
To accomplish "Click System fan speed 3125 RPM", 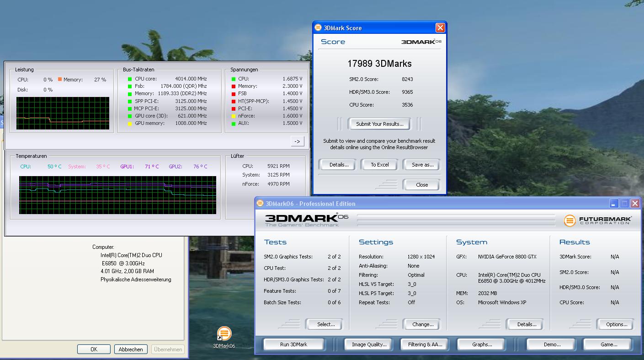I will click(x=278, y=175).
